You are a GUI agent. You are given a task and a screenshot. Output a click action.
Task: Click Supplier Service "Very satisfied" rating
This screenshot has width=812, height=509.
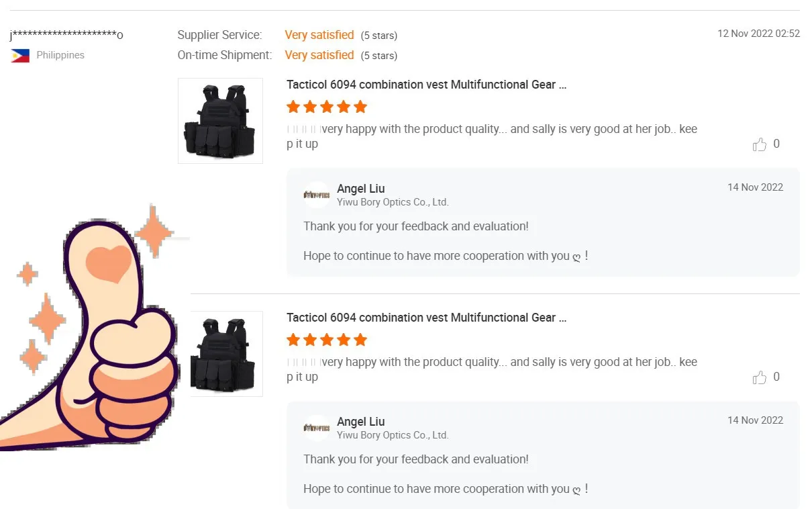tap(319, 35)
